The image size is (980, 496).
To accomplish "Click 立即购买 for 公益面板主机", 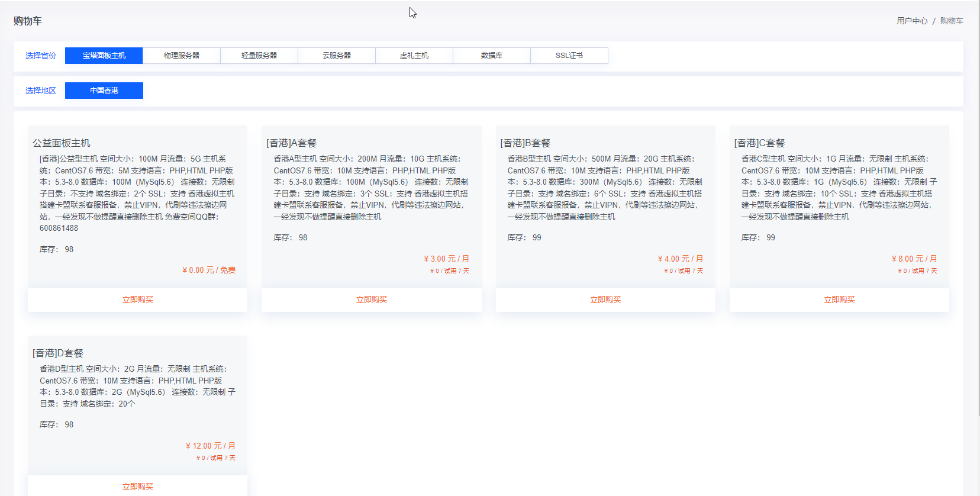I will (x=137, y=299).
